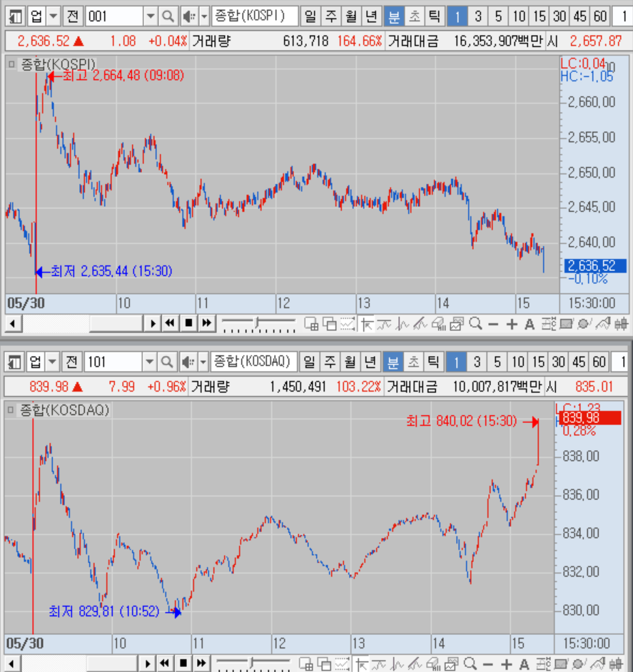The height and width of the screenshot is (672, 633).
Task: Toggle the small box beside 종합(KOSPI) chart title
Action: pyautogui.click(x=11, y=64)
